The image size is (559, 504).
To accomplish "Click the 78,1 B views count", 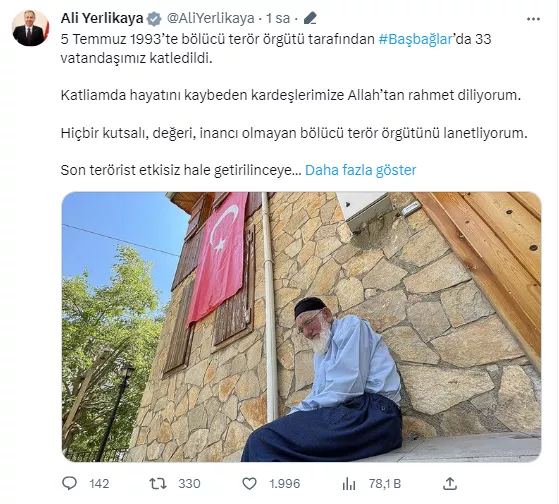I will coord(385,484).
